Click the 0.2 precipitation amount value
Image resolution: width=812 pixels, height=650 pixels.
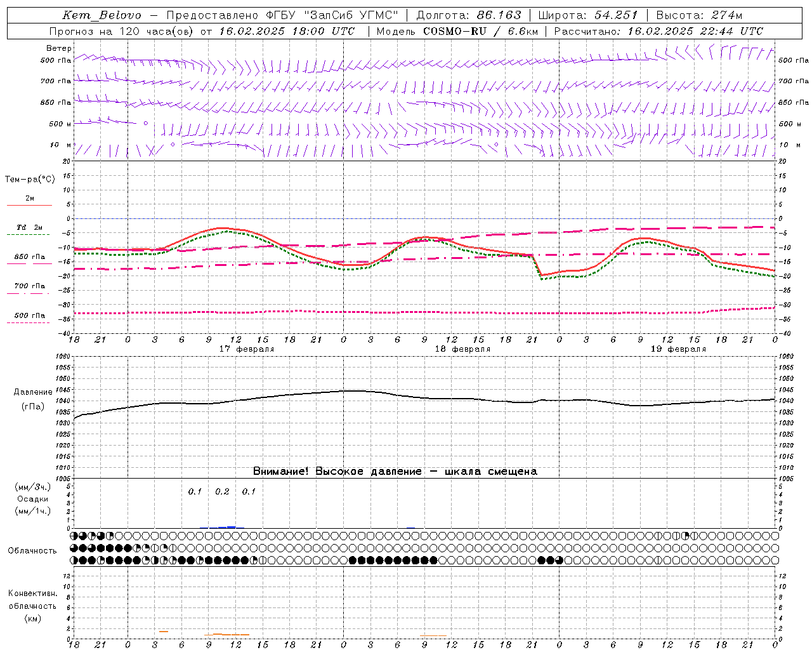tap(222, 492)
